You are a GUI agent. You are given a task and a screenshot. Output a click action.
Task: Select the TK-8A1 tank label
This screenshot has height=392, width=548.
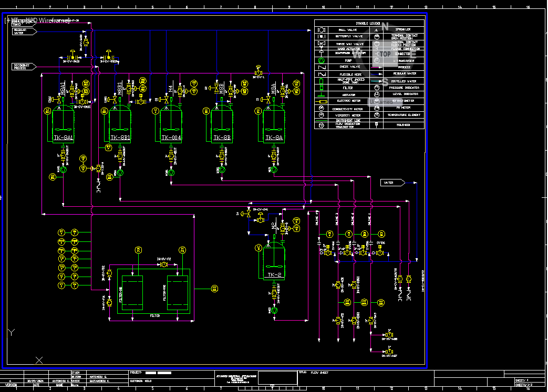click(x=63, y=138)
